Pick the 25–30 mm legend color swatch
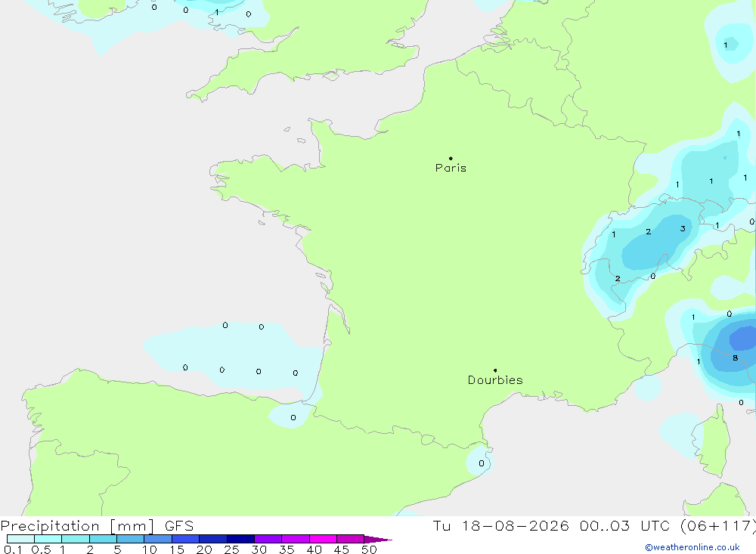The image size is (756, 554). click(240, 539)
